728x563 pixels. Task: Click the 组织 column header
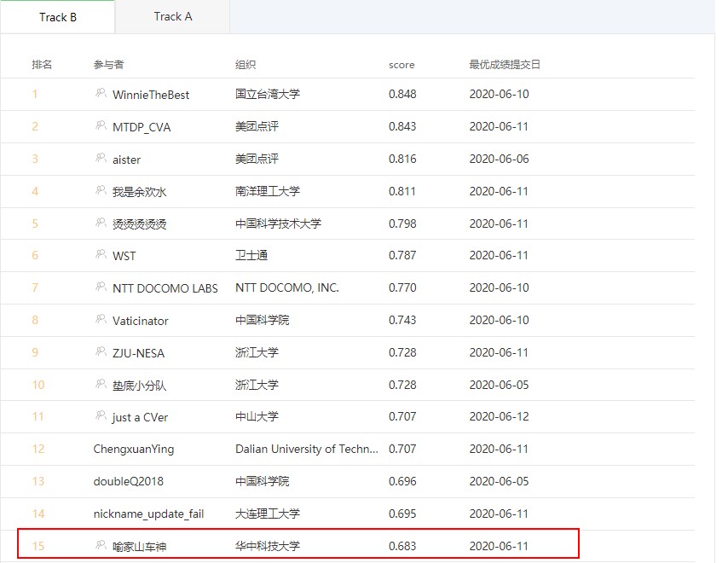(x=246, y=65)
